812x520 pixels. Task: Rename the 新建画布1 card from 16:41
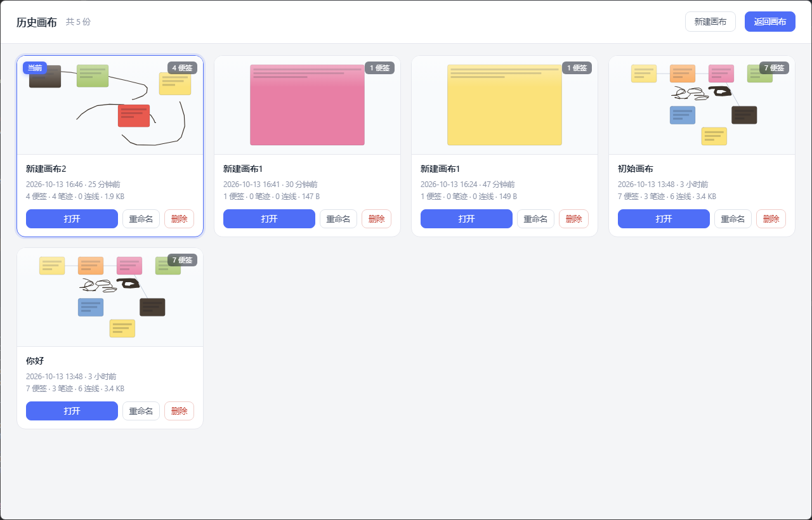click(x=338, y=219)
